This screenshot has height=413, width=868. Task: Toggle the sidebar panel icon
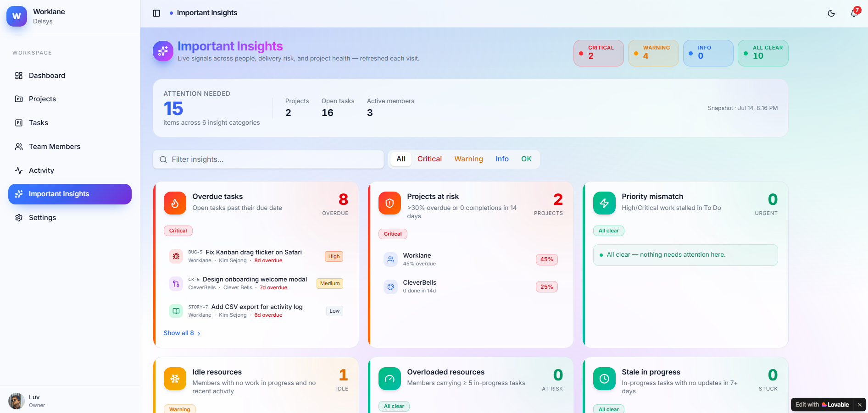coord(156,13)
